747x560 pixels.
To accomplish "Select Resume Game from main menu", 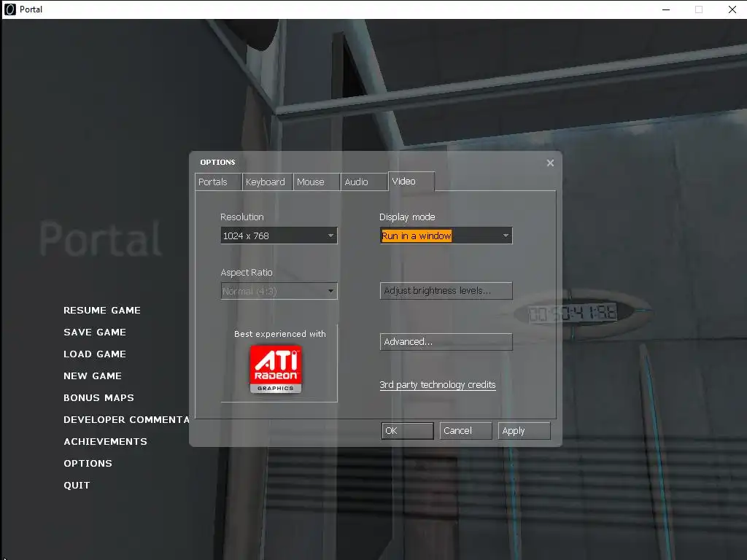I will click(x=102, y=311).
